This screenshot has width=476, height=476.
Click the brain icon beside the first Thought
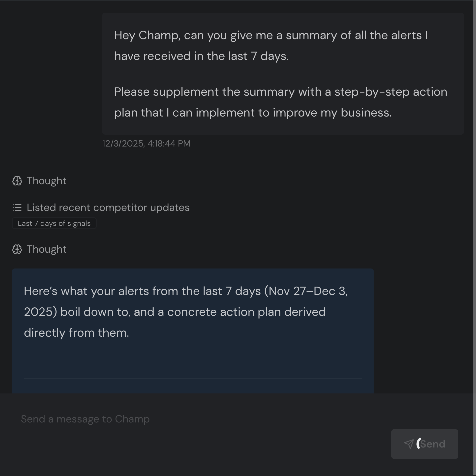coord(17,181)
